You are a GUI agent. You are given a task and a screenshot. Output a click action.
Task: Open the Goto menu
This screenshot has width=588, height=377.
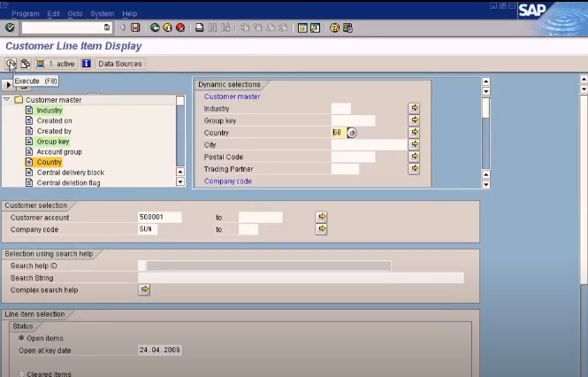(75, 13)
